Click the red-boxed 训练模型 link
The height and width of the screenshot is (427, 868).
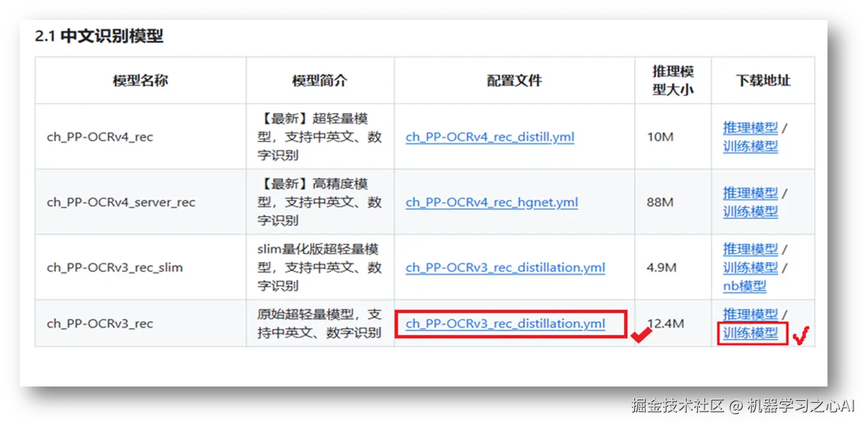pos(750,333)
